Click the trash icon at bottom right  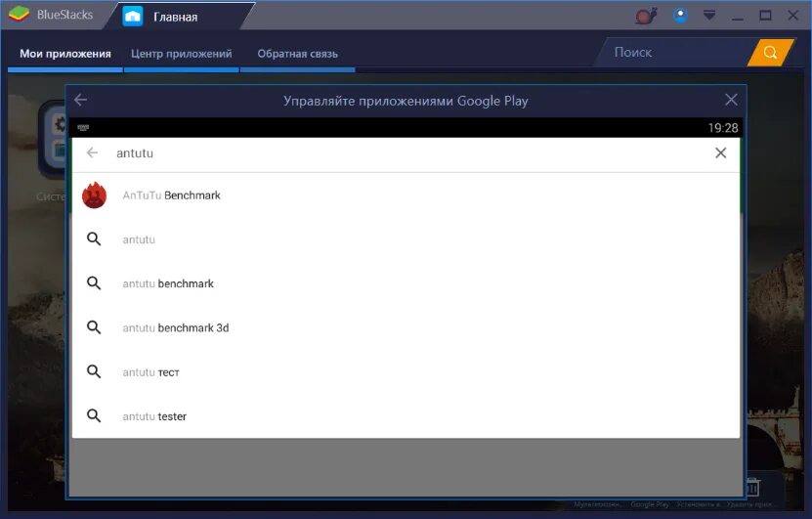[752, 487]
